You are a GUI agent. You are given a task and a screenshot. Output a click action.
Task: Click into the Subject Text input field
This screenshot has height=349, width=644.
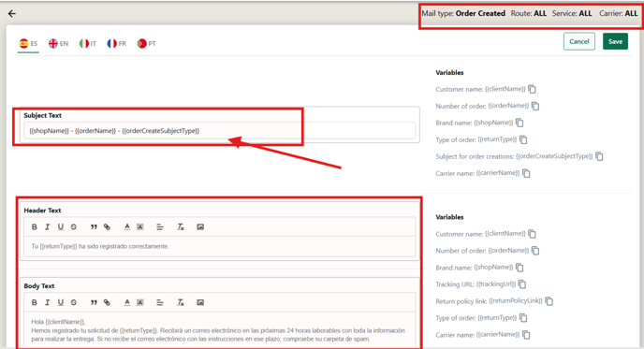click(x=219, y=131)
